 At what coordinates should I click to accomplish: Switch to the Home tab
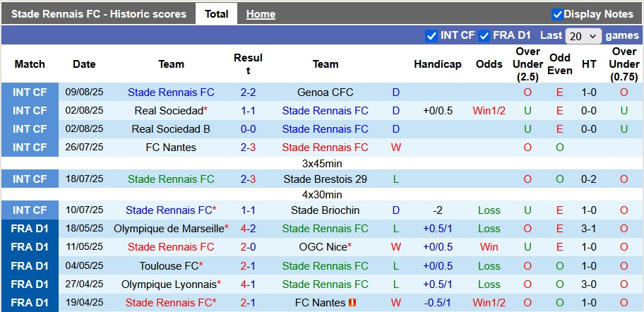click(261, 14)
